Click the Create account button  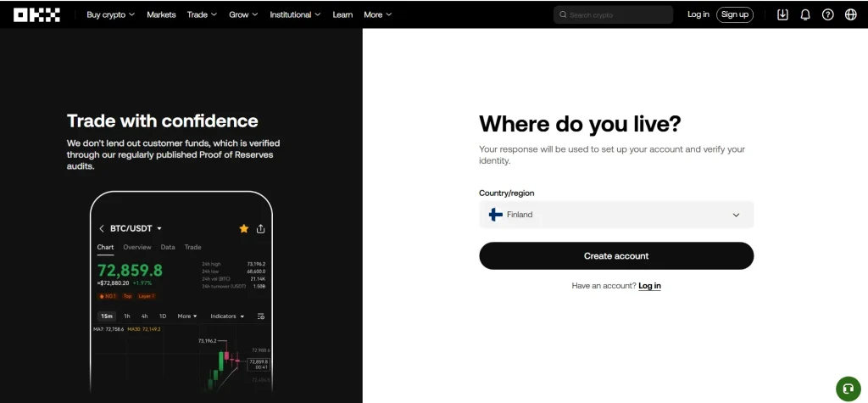click(x=616, y=255)
